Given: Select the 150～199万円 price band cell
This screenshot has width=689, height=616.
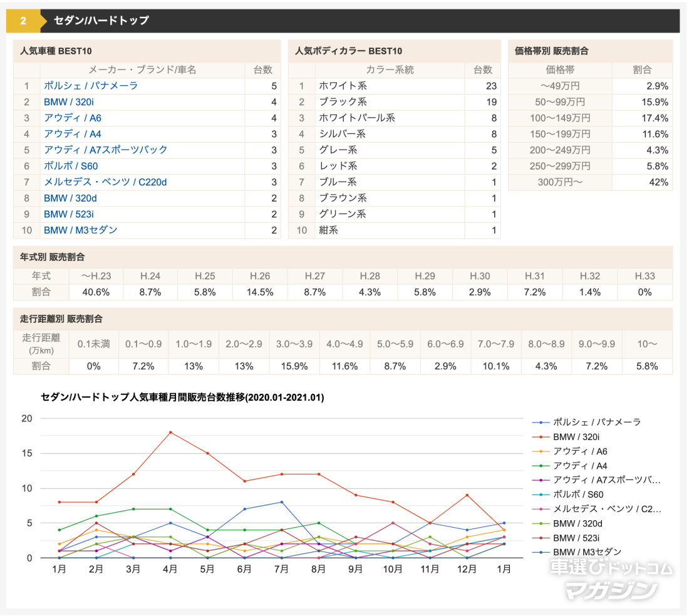Looking at the screenshot, I should (560, 134).
